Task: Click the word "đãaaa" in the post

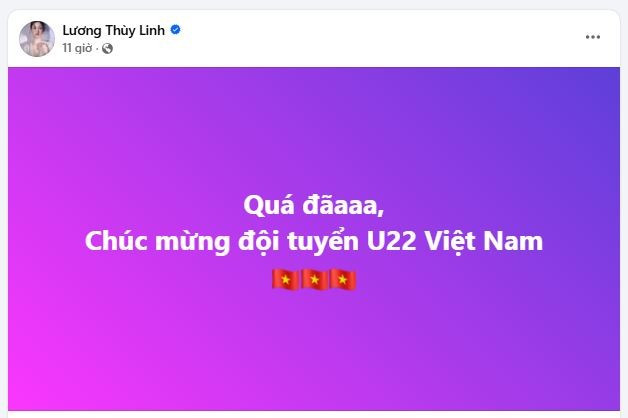Action: (x=343, y=206)
